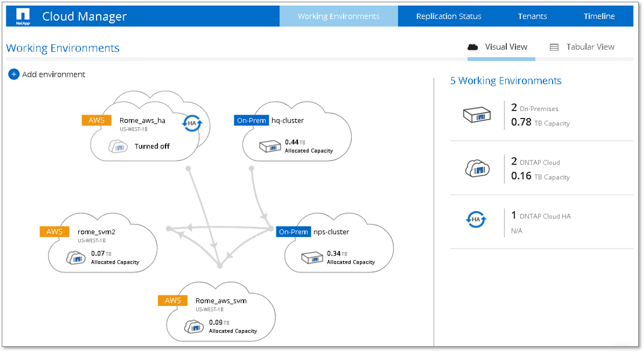Viewport: 644px width, 352px height.
Task: Click the 2 ONTAP Cloud summary label
Action: coord(535,162)
